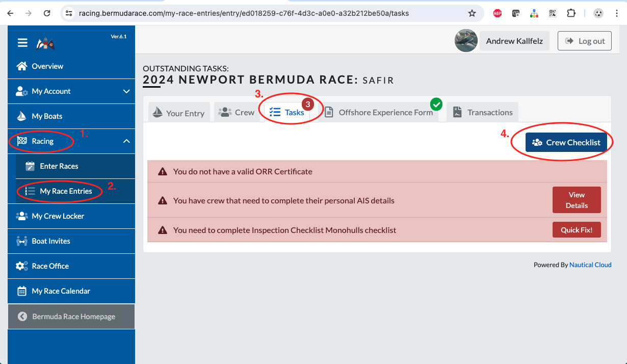Switch to the Your Entry tab
This screenshot has width=627, height=364.
(x=179, y=113)
